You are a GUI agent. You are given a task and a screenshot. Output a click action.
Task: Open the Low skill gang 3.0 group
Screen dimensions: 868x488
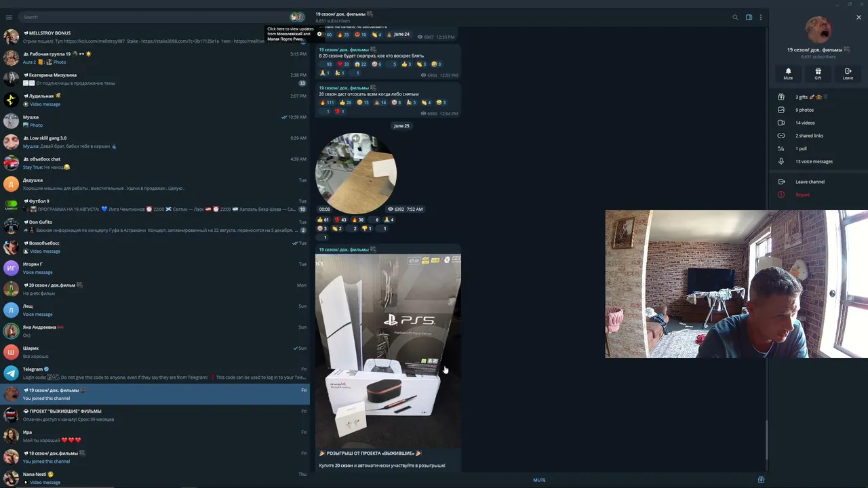coord(155,142)
